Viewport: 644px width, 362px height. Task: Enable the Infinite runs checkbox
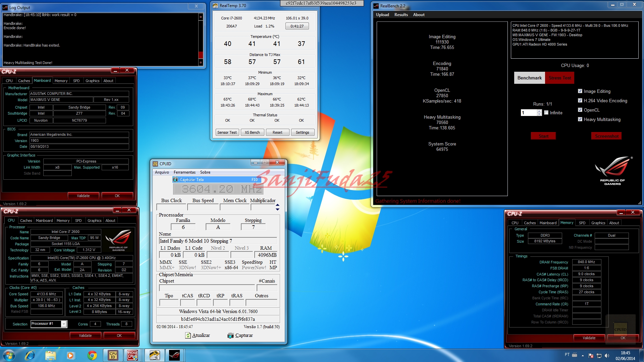pyautogui.click(x=546, y=113)
